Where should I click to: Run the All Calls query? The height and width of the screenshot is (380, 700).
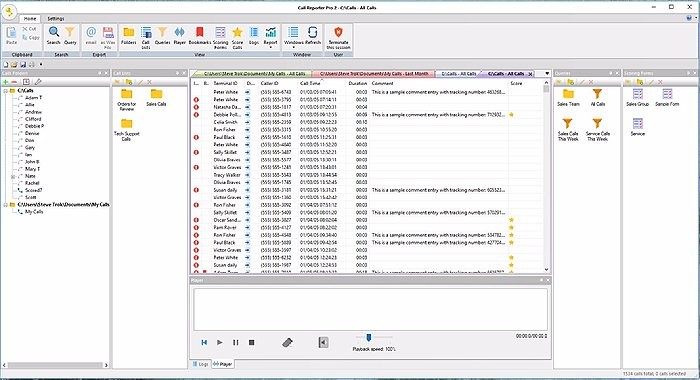tap(597, 97)
